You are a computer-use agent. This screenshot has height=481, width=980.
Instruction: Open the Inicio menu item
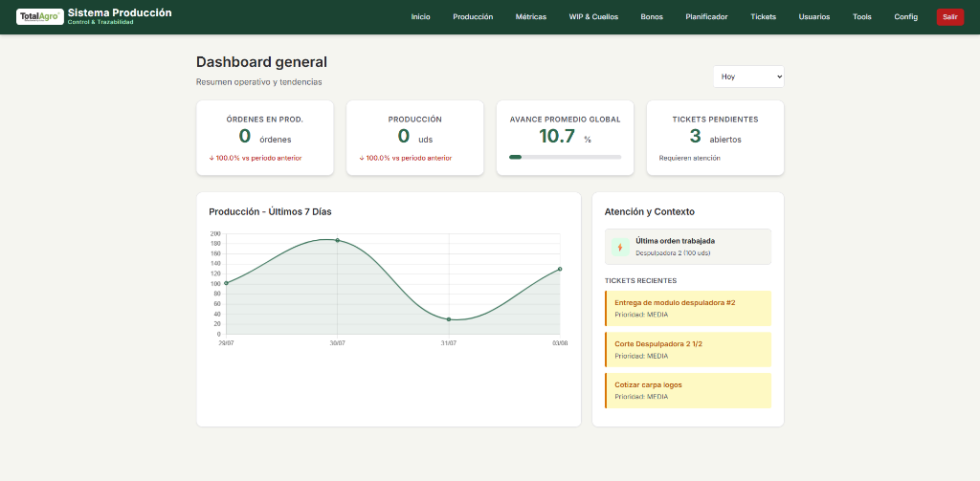click(x=421, y=17)
